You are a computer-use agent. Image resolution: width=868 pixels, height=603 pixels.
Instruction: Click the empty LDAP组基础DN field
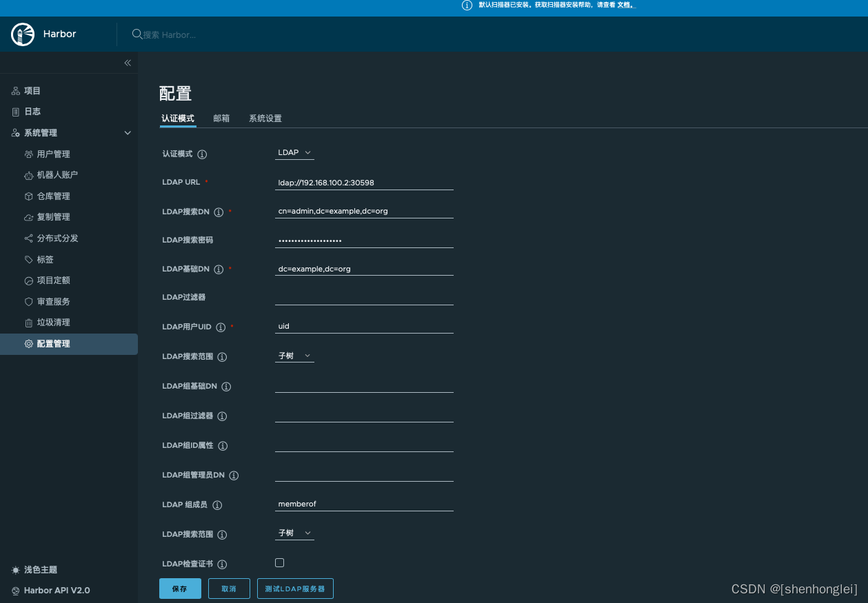pyautogui.click(x=364, y=385)
